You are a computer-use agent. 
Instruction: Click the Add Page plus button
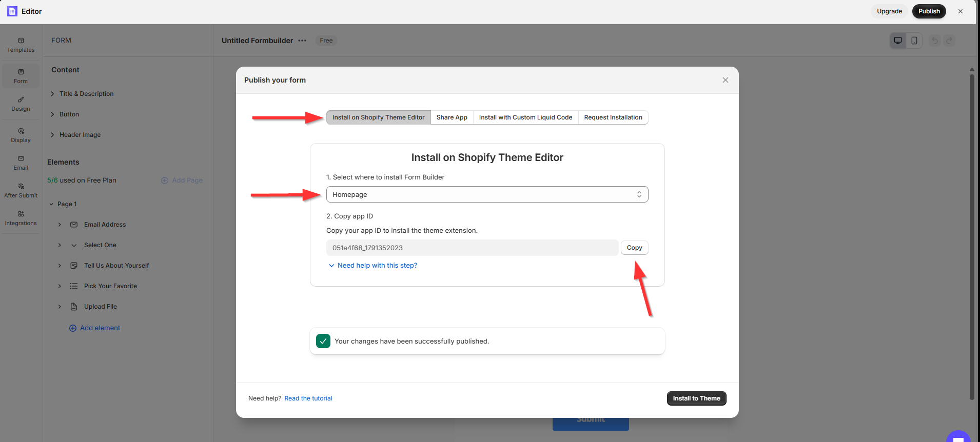pos(182,180)
